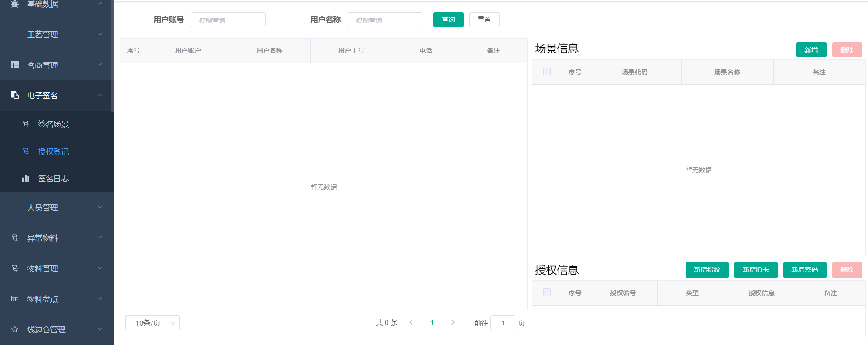Expand the 线边仓管理 menu chevron

click(100, 329)
